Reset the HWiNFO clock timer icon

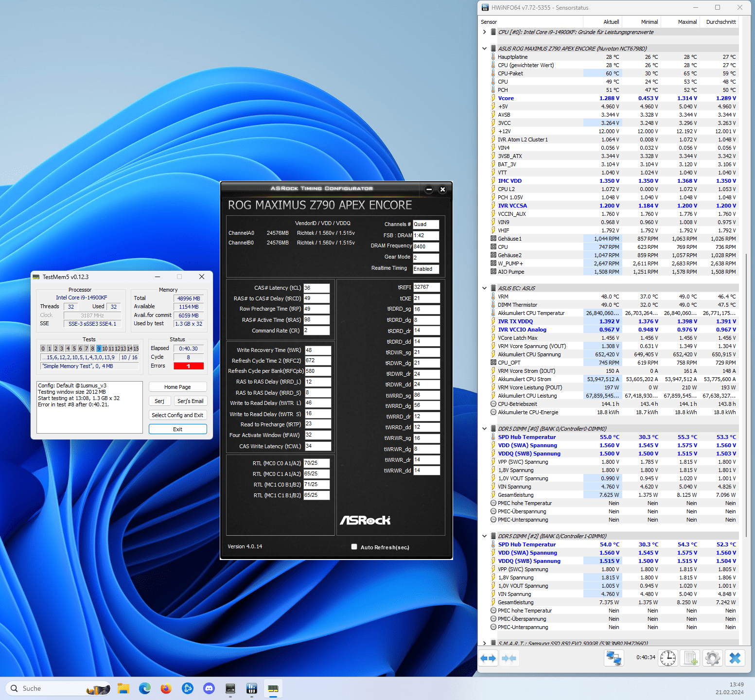(668, 658)
